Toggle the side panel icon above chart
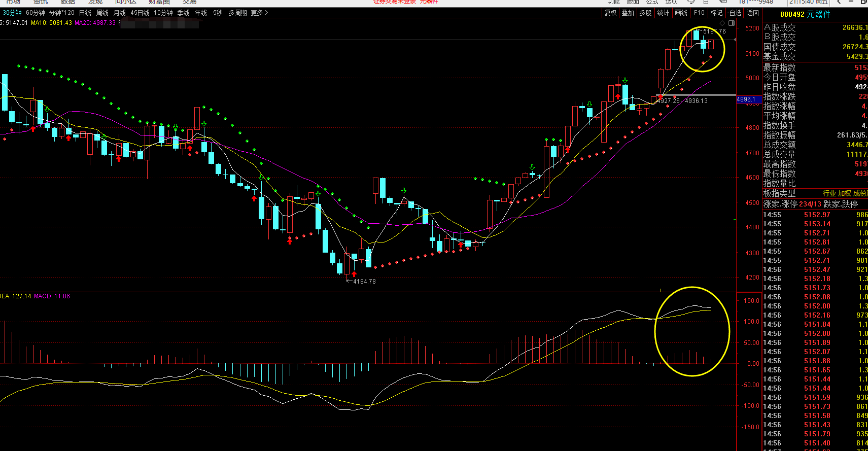 point(732,23)
